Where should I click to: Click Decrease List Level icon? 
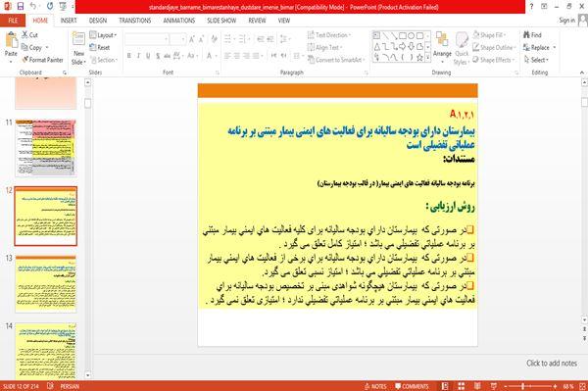(x=261, y=39)
